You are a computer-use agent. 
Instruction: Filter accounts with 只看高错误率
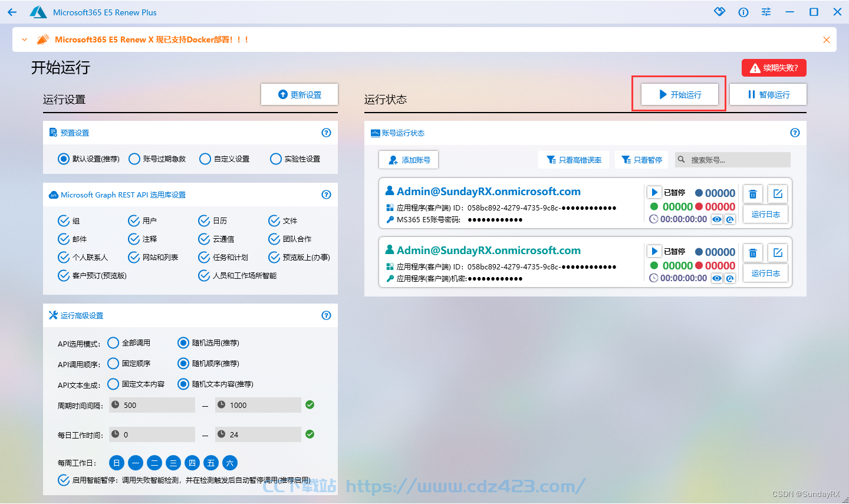(x=574, y=160)
